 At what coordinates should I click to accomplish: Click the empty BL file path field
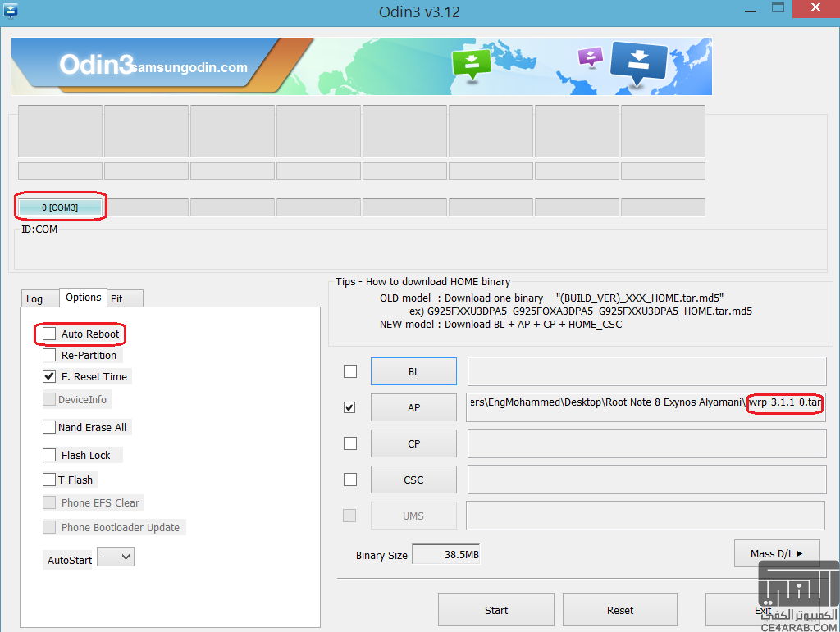647,371
